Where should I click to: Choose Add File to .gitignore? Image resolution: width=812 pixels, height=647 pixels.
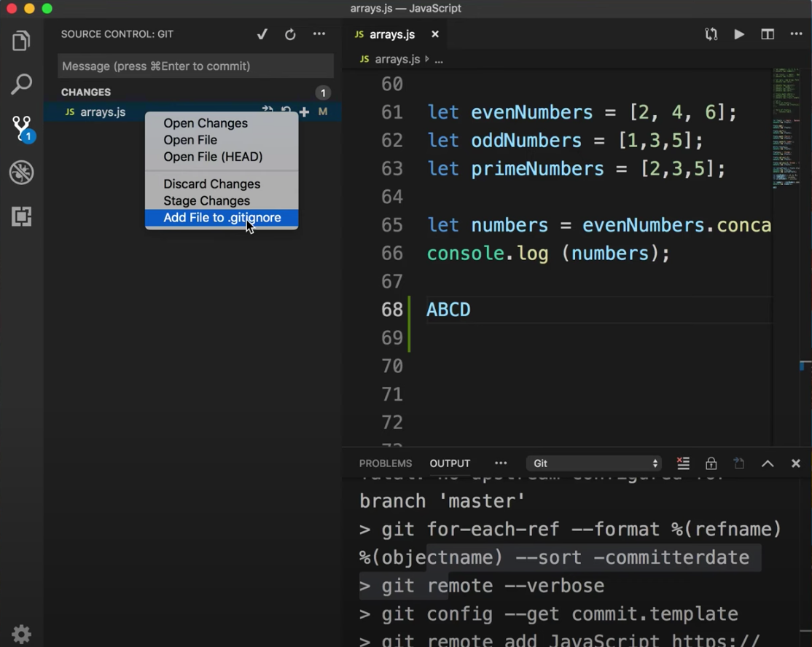(x=222, y=217)
